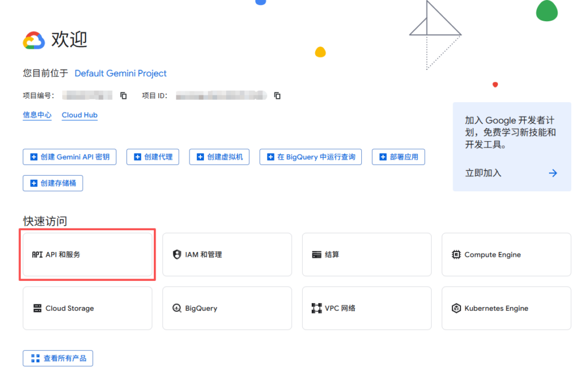The image size is (588, 375).
Task: Click plus icon on 创建代理 button
Action: click(138, 157)
